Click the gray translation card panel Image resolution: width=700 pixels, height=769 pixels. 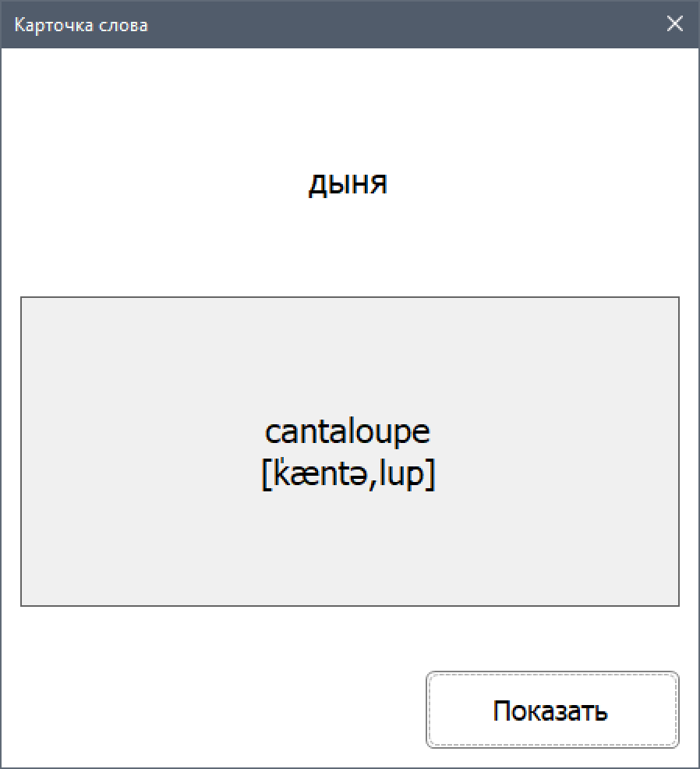(349, 546)
